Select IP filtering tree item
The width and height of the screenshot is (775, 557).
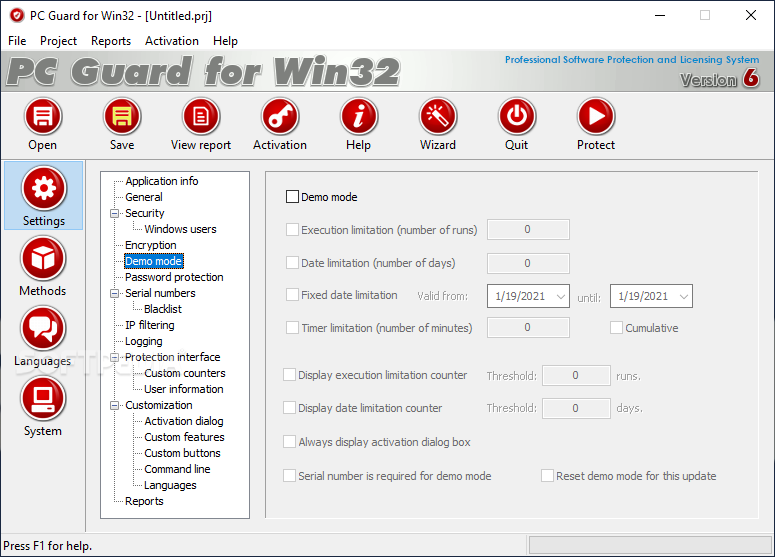pos(150,325)
